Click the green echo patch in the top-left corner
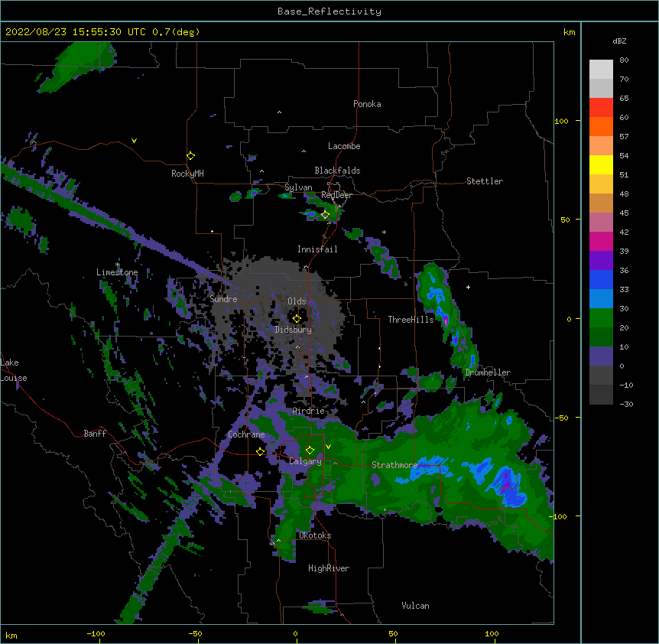The height and width of the screenshot is (644, 659). 78,67
